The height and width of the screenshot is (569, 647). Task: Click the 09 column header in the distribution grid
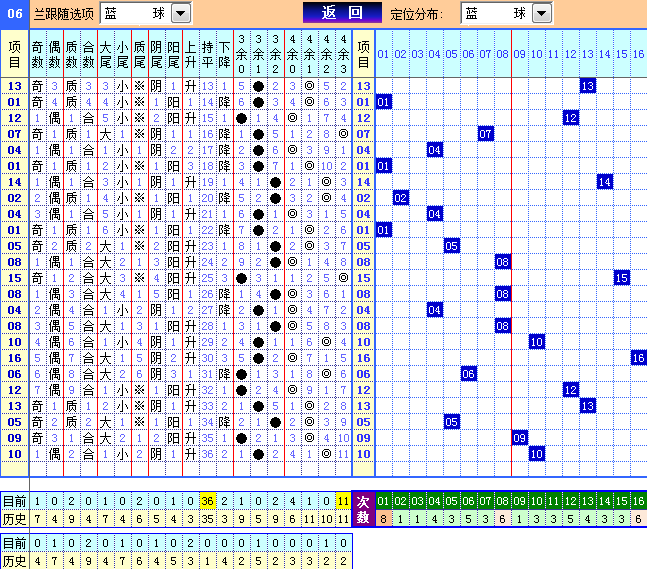519,54
